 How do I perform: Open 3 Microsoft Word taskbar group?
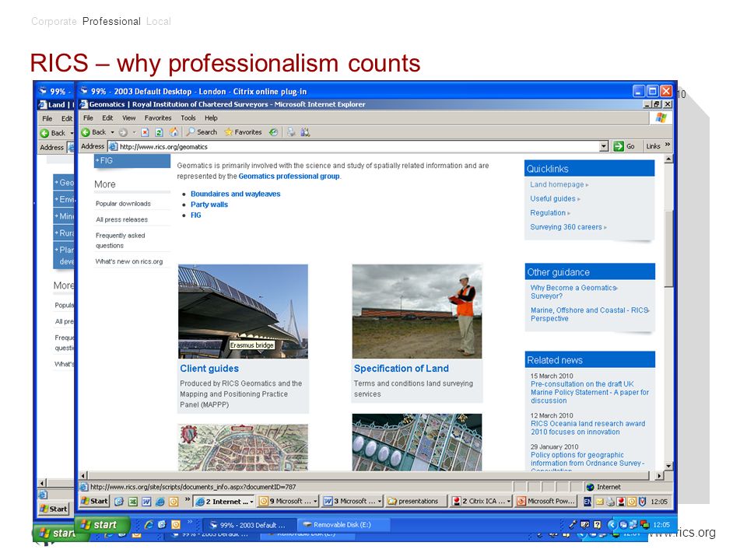pyautogui.click(x=352, y=501)
